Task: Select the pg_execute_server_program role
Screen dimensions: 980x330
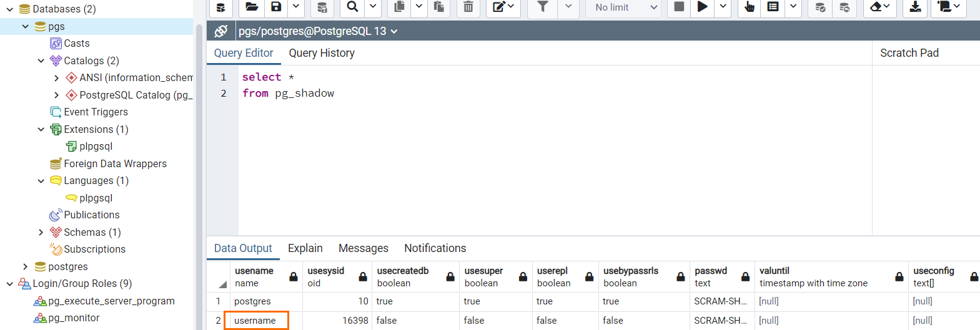Action: [x=111, y=301]
